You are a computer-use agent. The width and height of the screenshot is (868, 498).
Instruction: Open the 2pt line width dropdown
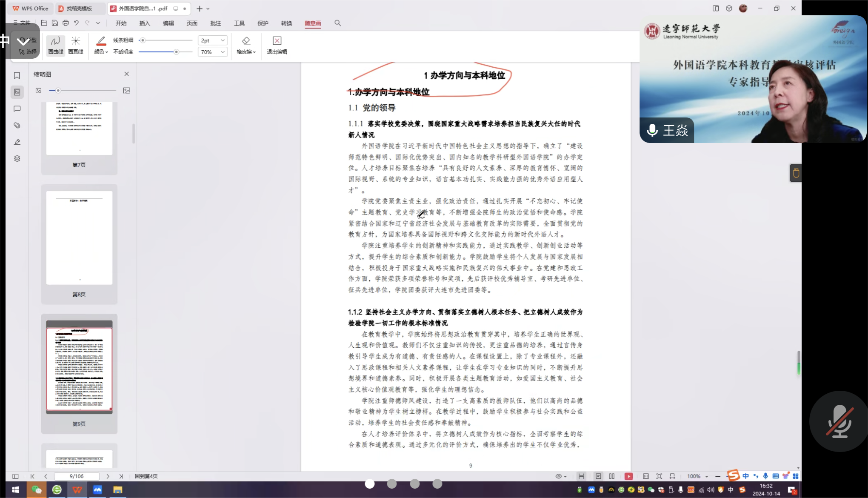(213, 40)
